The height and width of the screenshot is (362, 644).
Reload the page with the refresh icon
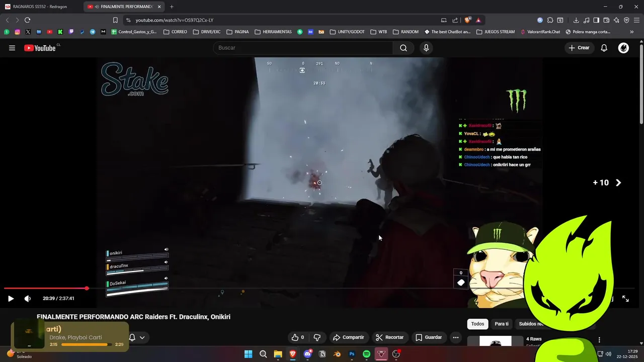tap(27, 20)
